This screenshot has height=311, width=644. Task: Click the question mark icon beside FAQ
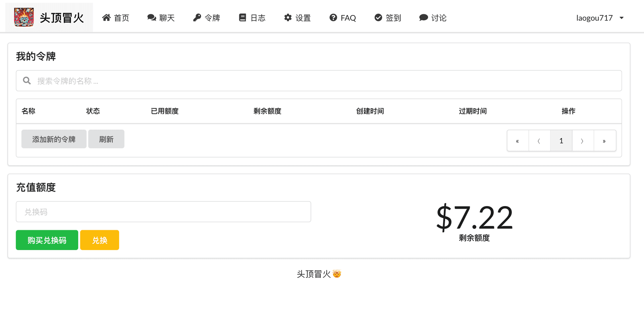333,17
